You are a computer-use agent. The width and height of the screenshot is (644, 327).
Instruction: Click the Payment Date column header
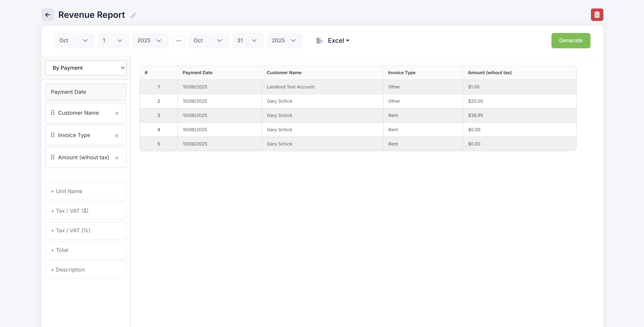click(x=197, y=73)
